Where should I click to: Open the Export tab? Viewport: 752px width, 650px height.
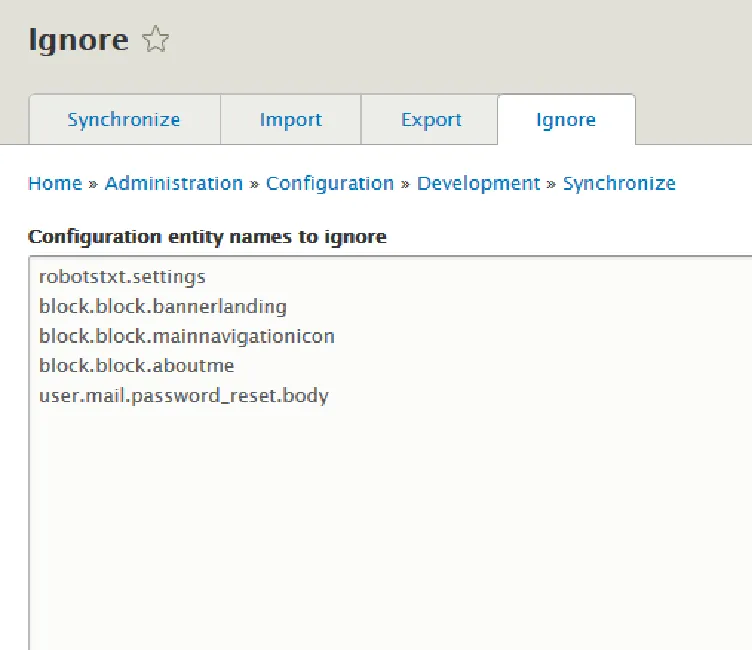pyautogui.click(x=430, y=119)
